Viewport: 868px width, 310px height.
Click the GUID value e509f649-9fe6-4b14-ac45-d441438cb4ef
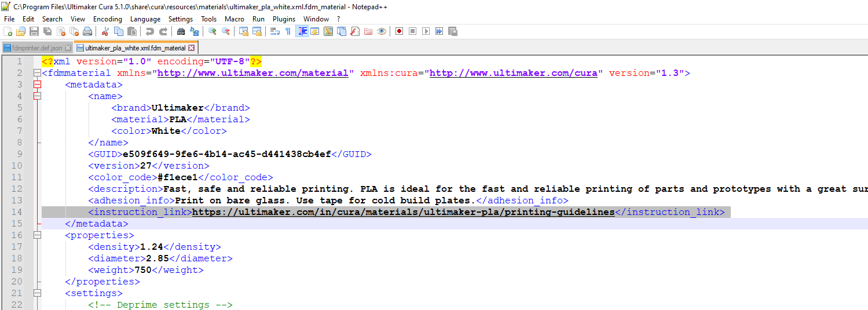[x=227, y=154]
